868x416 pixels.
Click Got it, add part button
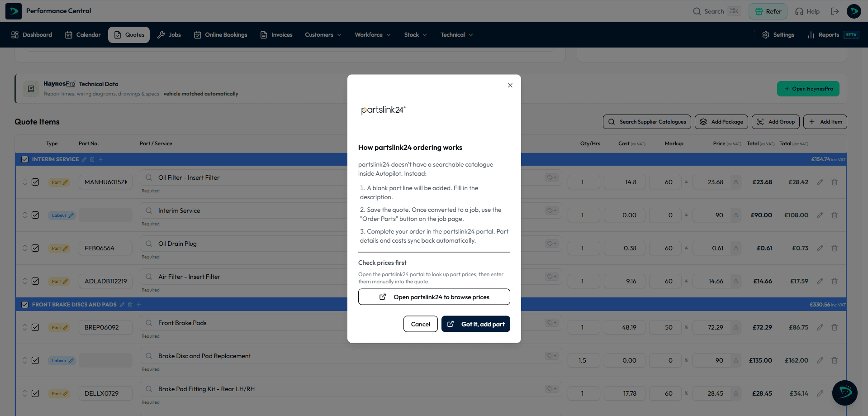(476, 324)
